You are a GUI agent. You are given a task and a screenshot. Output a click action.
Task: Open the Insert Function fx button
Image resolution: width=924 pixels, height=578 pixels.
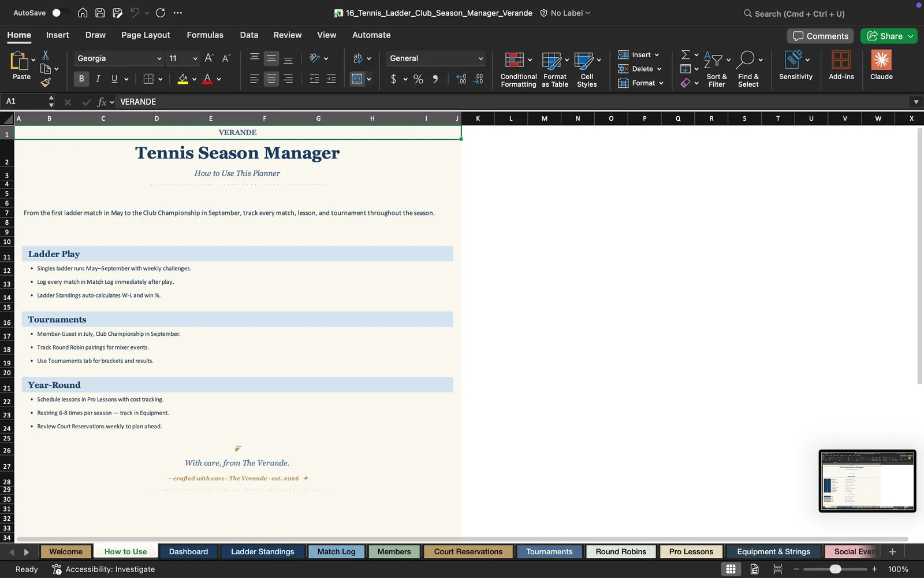pyautogui.click(x=102, y=102)
